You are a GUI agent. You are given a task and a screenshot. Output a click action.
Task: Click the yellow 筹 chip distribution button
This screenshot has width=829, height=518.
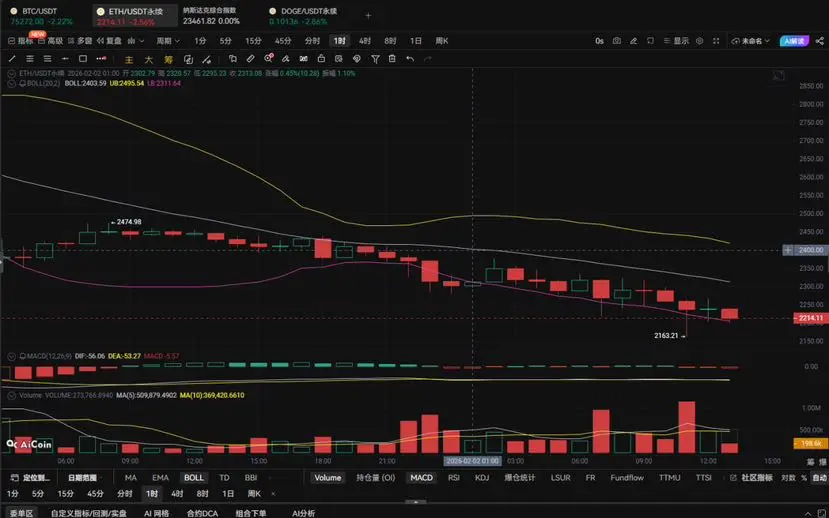(168, 59)
